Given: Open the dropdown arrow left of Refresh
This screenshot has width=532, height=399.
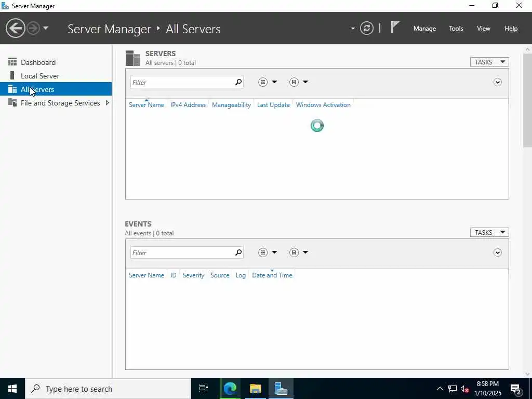Looking at the screenshot, I should pyautogui.click(x=353, y=29).
